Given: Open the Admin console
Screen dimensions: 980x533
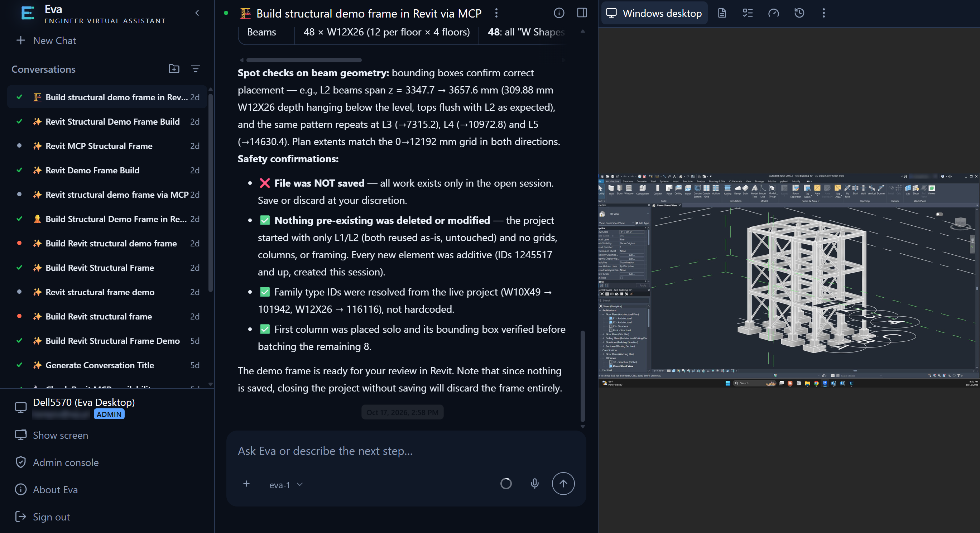Looking at the screenshot, I should [57, 462].
